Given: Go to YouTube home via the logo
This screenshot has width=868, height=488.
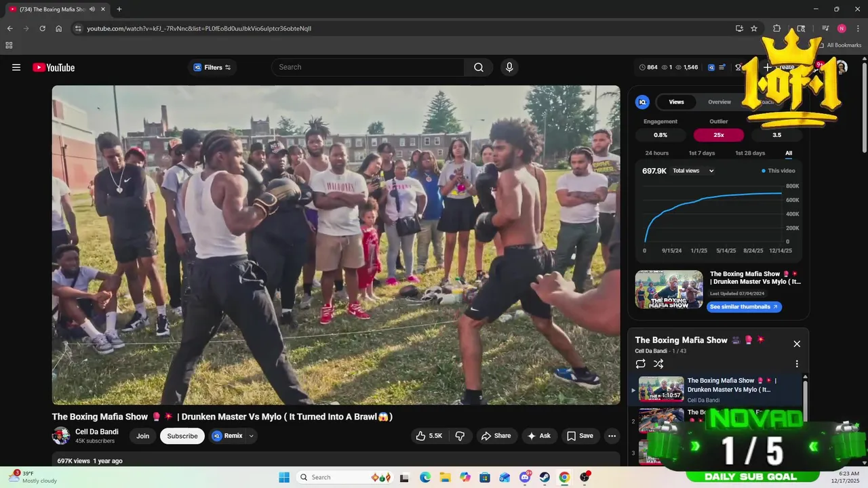Looking at the screenshot, I should point(54,67).
